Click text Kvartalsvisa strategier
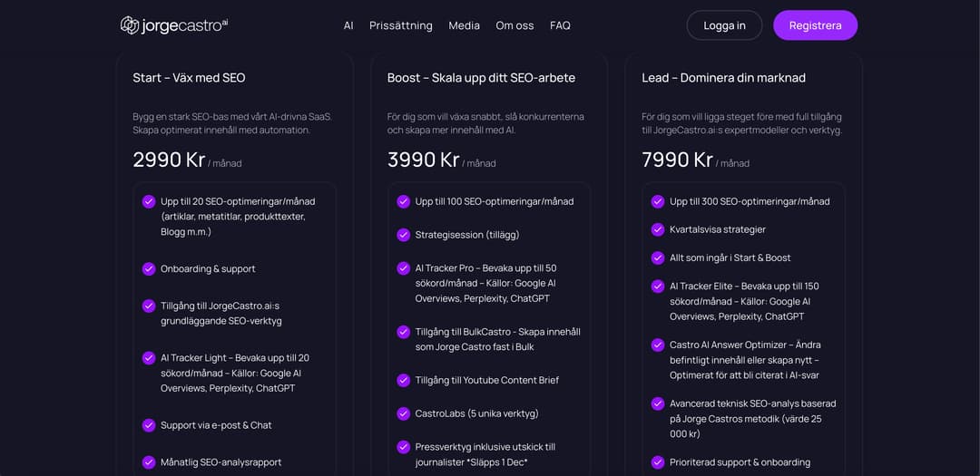 coord(718,229)
